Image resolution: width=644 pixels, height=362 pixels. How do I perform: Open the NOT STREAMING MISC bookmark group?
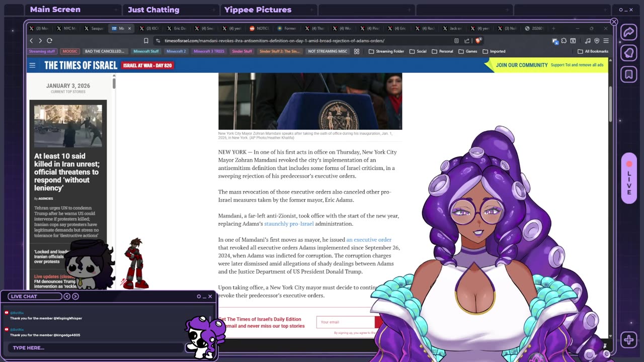[328, 51]
